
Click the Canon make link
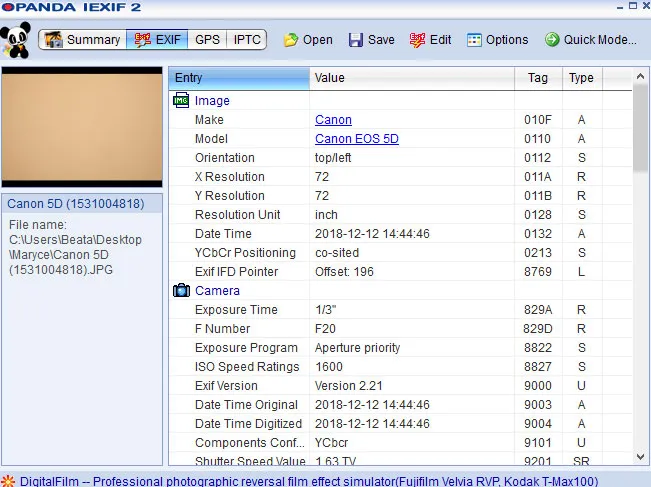[333, 120]
